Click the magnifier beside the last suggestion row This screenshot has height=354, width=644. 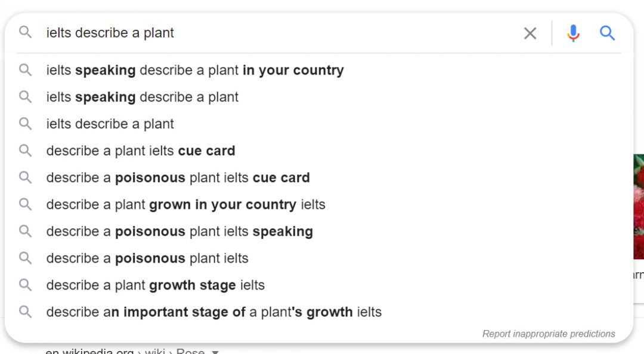pos(25,312)
